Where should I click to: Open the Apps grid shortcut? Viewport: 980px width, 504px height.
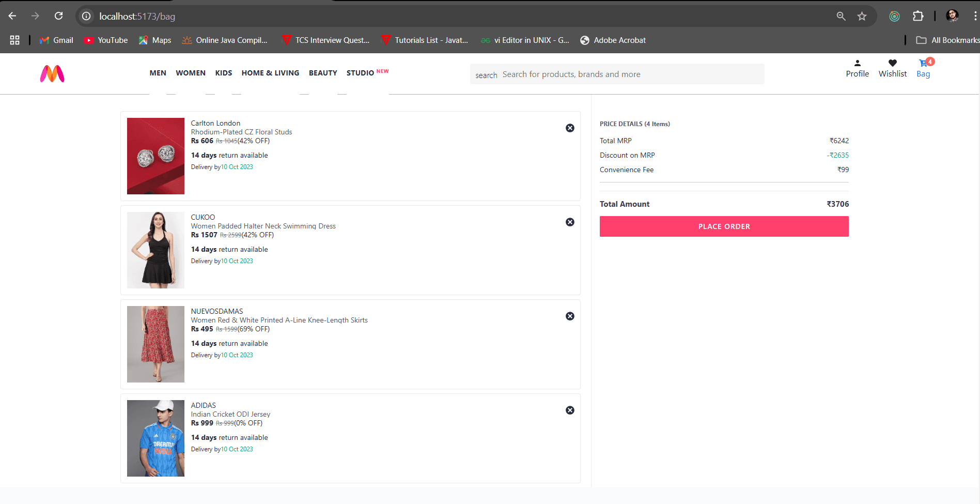[x=14, y=40]
